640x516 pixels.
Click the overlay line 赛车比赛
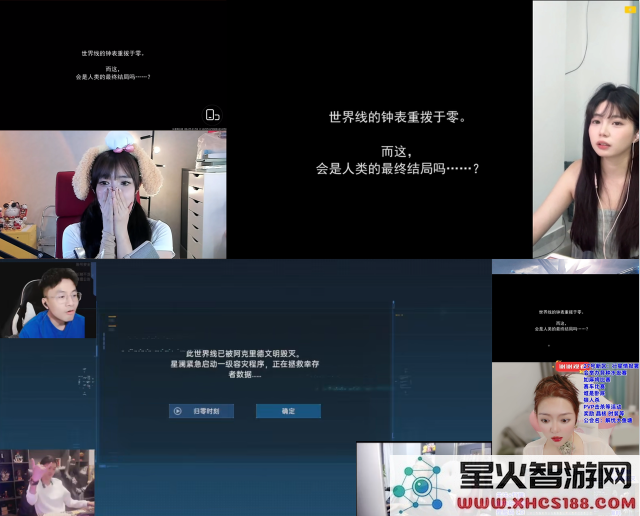pyautogui.click(x=594, y=386)
